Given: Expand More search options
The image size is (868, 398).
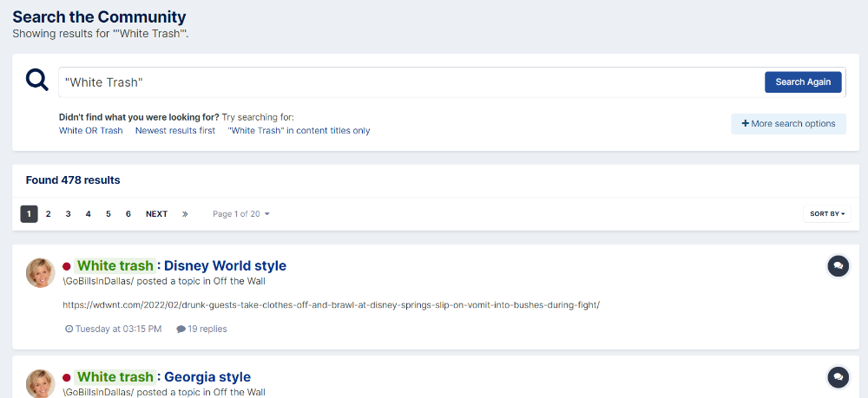Looking at the screenshot, I should click(788, 124).
